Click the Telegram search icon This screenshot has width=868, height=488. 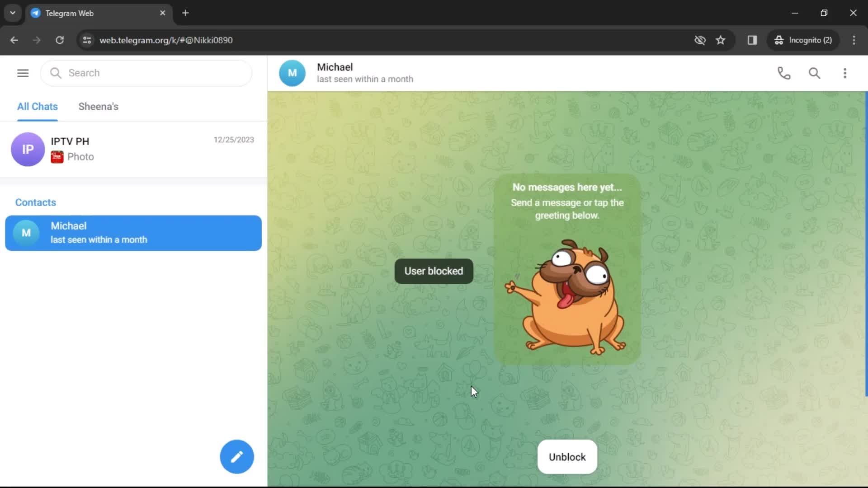[814, 72]
